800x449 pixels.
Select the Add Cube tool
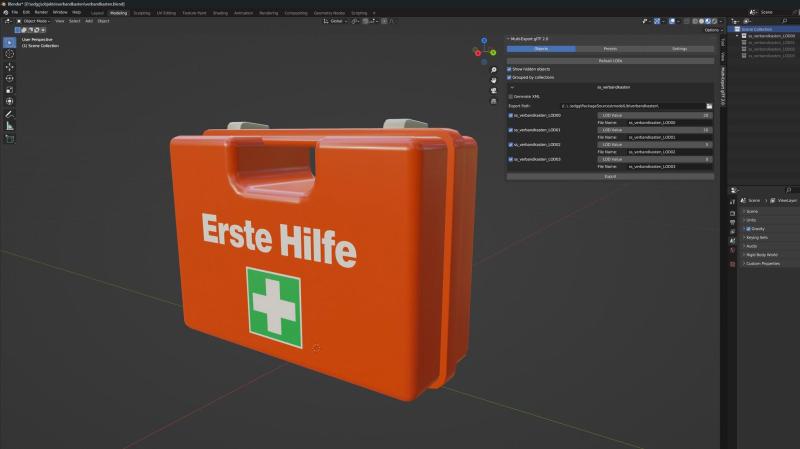[x=10, y=139]
